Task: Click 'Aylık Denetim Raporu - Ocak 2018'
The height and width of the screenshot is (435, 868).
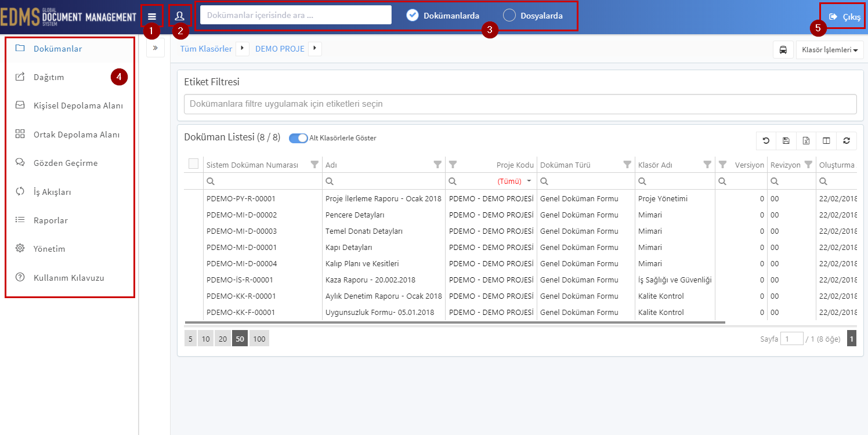Action: pos(384,296)
